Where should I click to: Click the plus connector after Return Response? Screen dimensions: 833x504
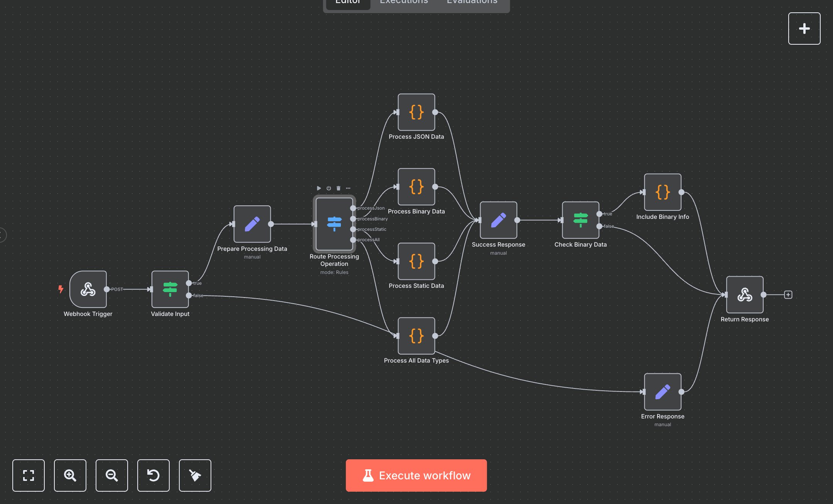pos(788,294)
